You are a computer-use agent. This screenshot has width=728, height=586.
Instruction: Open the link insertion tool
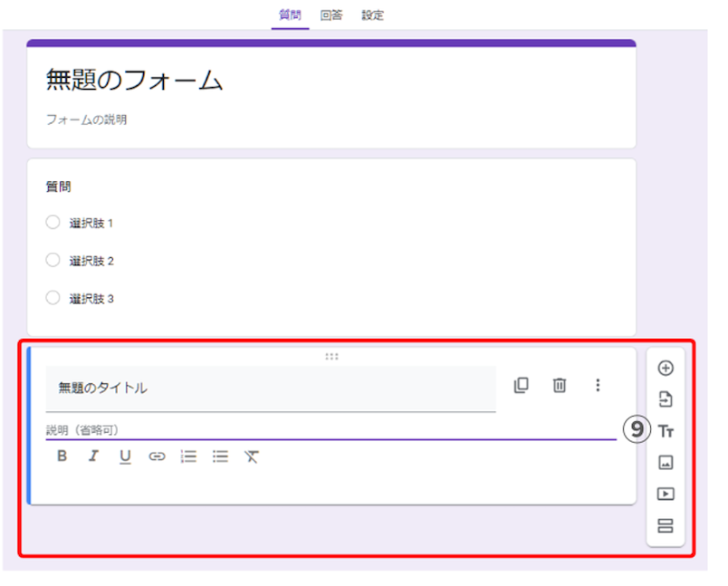coord(156,456)
